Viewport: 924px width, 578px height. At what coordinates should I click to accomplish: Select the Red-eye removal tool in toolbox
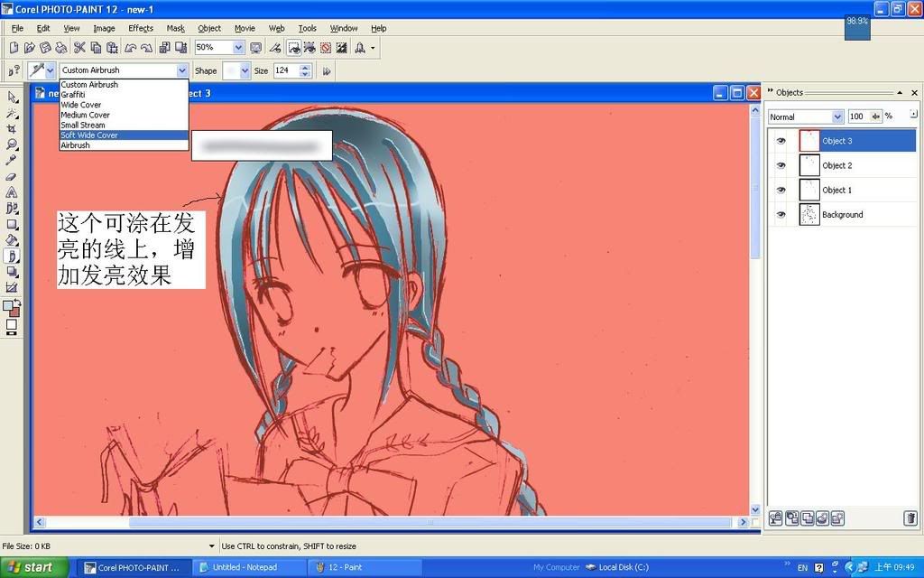[12, 209]
